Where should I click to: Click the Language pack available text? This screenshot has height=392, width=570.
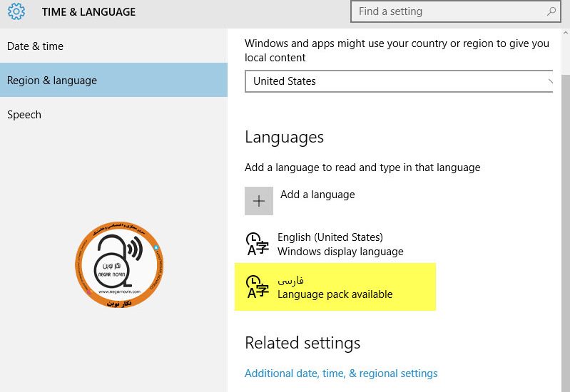(335, 294)
